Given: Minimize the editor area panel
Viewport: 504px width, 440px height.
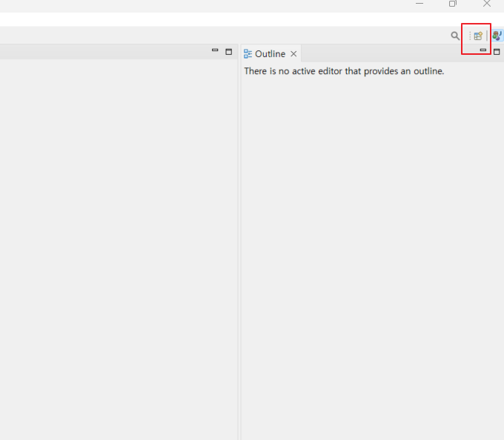Looking at the screenshot, I should click(215, 50).
